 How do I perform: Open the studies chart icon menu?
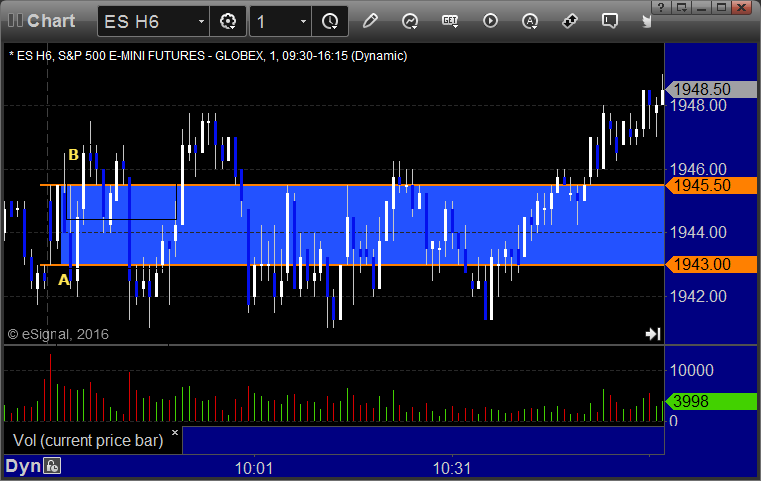(x=410, y=21)
